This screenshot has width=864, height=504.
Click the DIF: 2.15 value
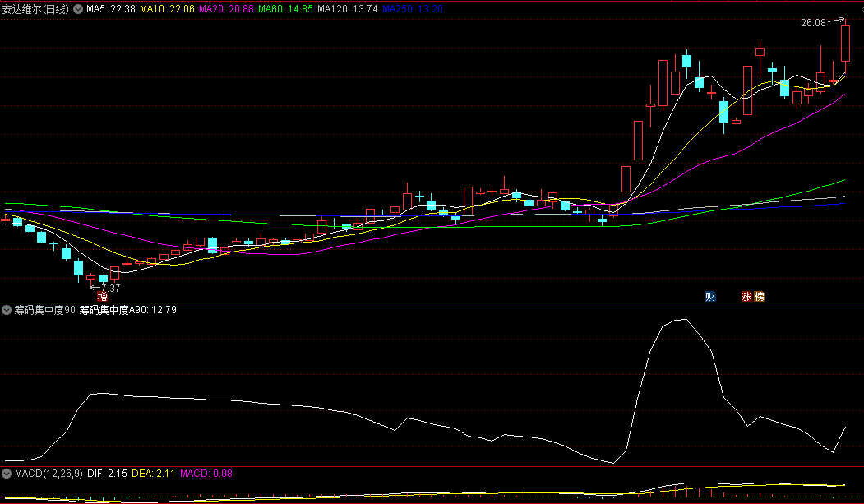pos(107,473)
